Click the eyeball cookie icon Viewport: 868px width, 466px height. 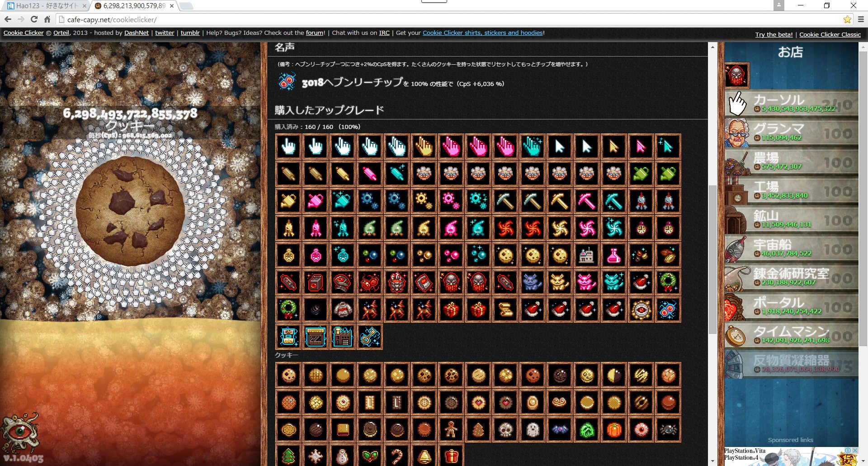[641, 429]
